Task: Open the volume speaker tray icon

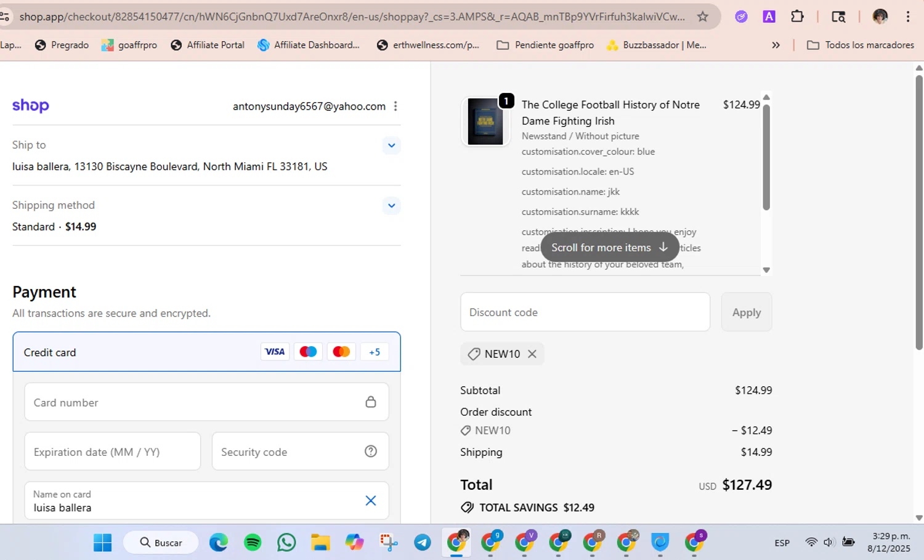Action: click(x=829, y=542)
